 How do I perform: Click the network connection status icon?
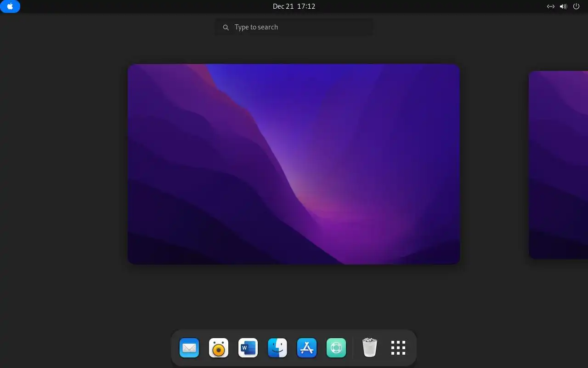pyautogui.click(x=550, y=6)
